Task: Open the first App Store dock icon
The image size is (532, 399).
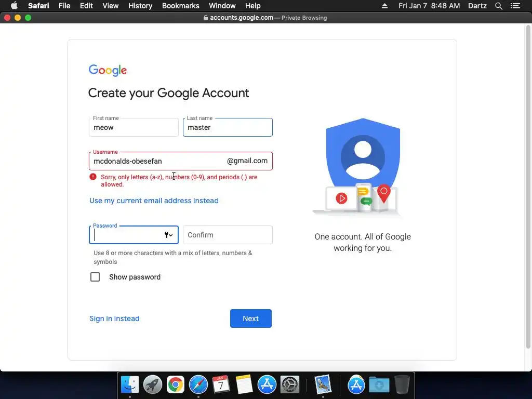Action: (267, 384)
